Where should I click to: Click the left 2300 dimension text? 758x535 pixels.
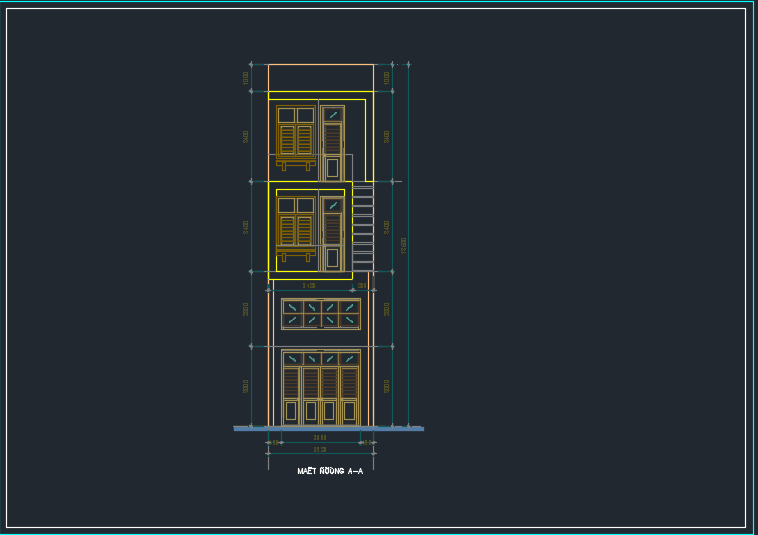click(x=246, y=309)
